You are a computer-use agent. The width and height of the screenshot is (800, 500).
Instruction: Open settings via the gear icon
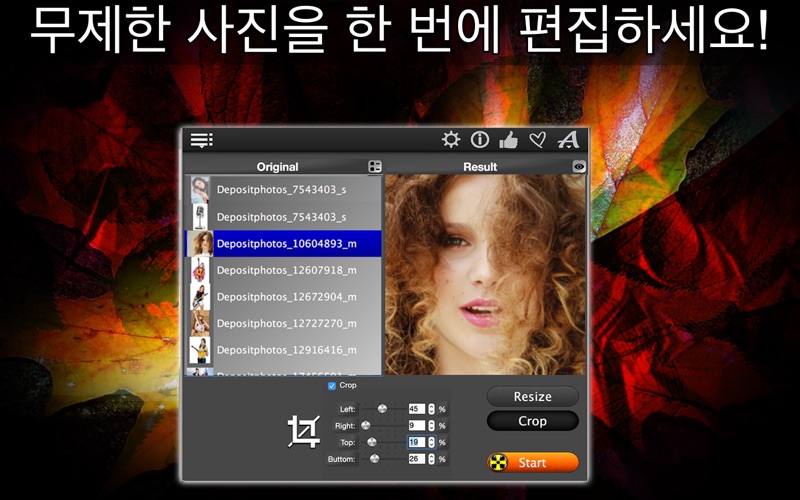click(x=451, y=139)
